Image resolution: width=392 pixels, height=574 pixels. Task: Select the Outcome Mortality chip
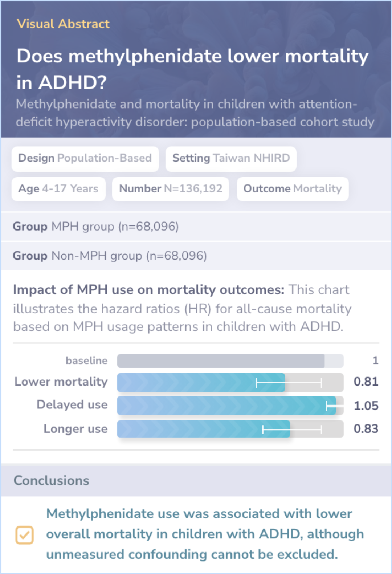click(x=293, y=189)
